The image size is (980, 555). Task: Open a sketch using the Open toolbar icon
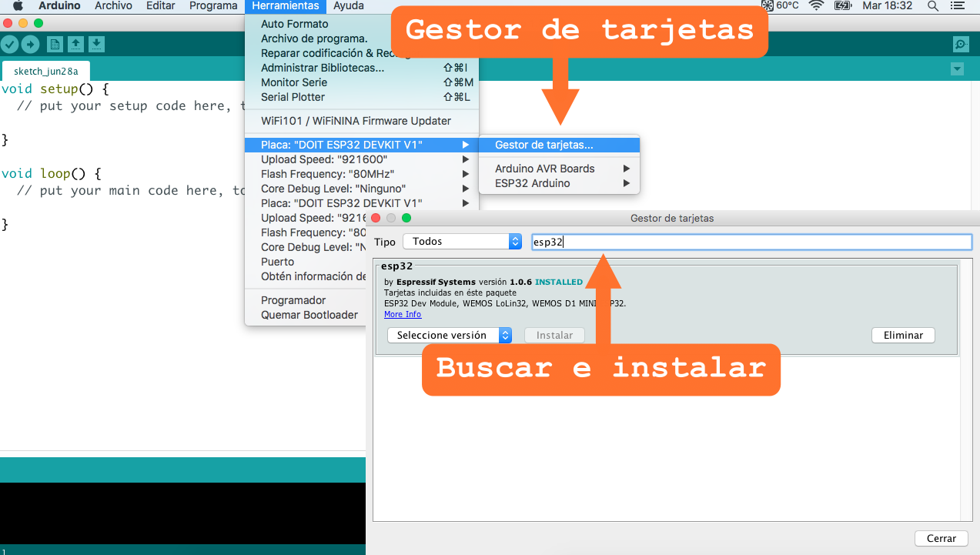[75, 45]
